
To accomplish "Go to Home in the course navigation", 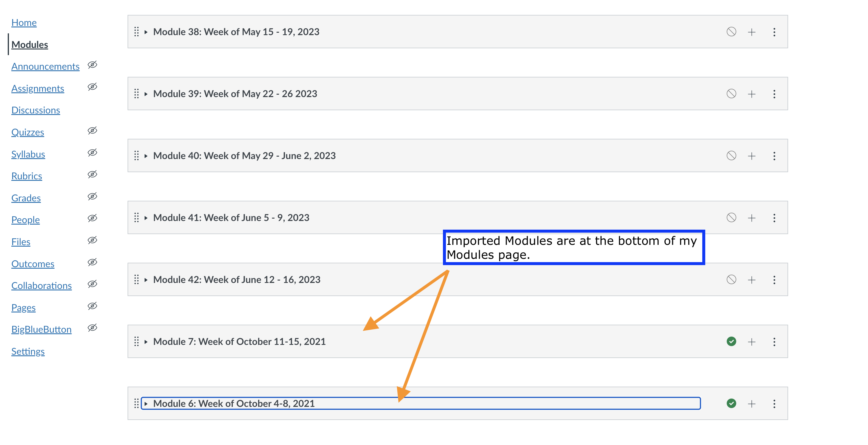I will 24,23.
